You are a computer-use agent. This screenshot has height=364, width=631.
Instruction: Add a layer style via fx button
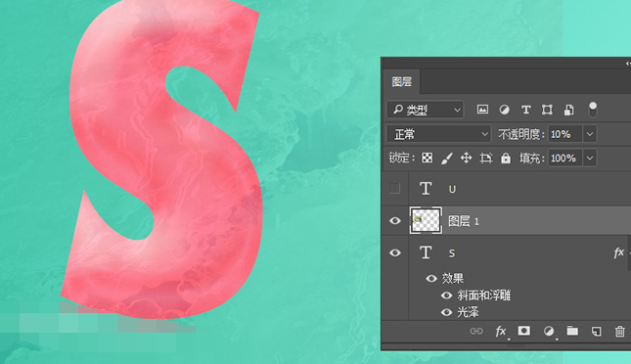[501, 332]
